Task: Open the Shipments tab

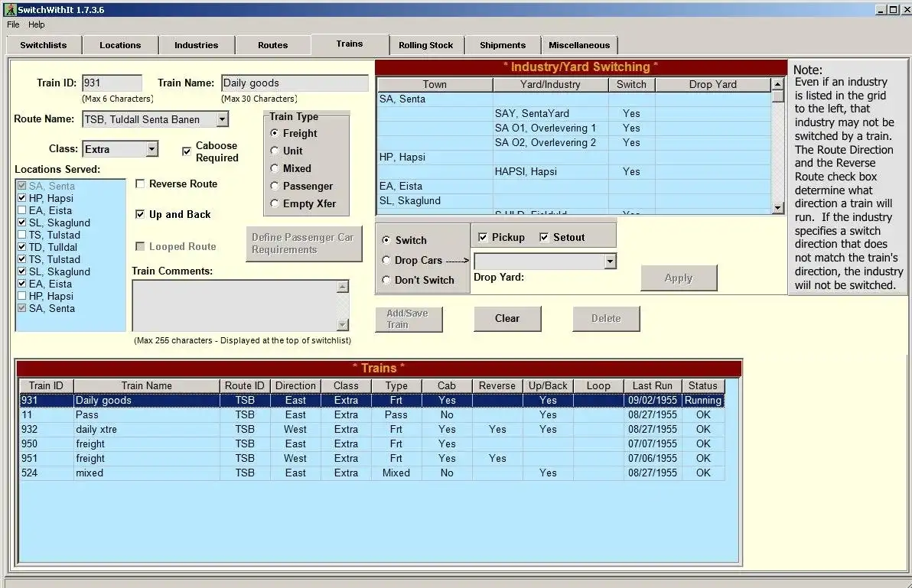Action: point(502,44)
